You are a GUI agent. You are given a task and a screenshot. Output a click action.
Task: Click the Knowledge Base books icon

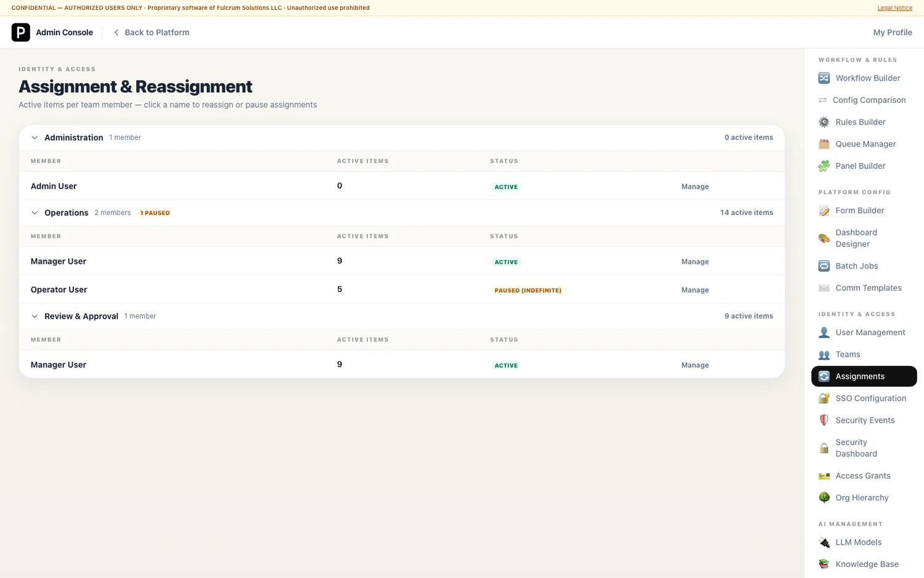coord(824,564)
